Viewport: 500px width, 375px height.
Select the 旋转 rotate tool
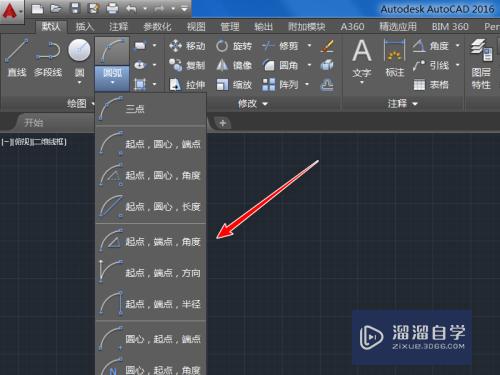click(x=233, y=46)
